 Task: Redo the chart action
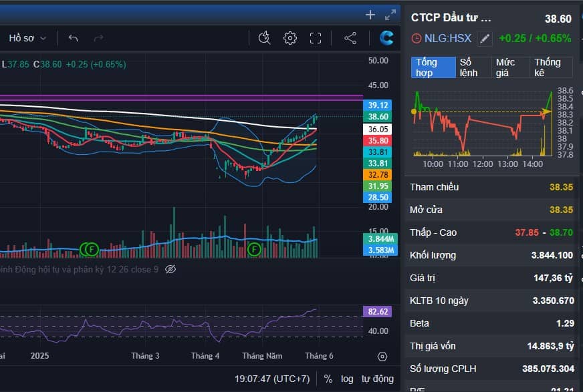pyautogui.click(x=98, y=38)
